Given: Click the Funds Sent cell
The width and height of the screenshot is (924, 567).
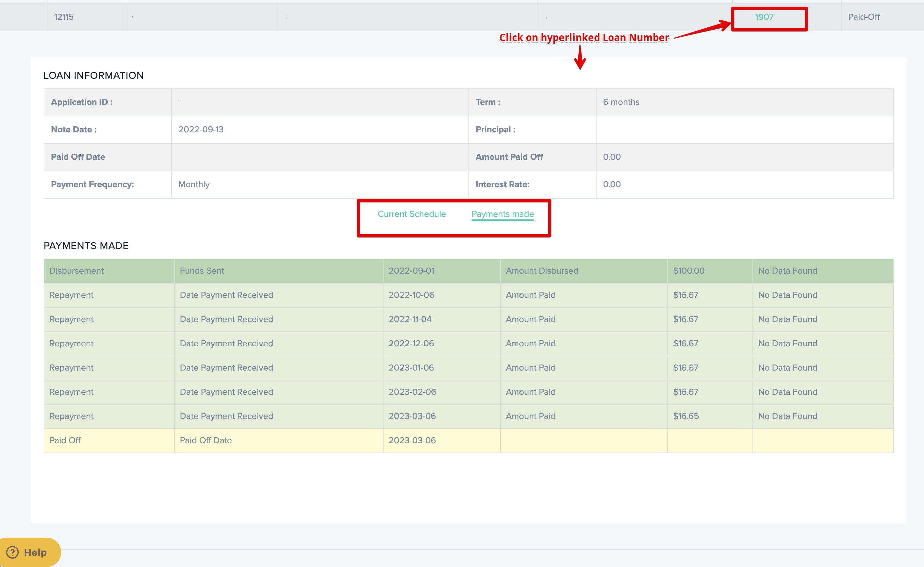Looking at the screenshot, I should pyautogui.click(x=202, y=271).
